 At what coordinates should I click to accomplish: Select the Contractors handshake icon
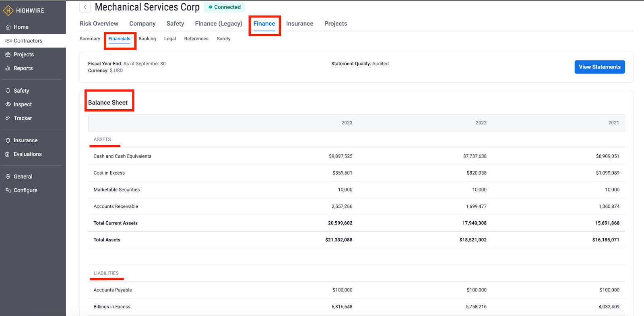[8, 41]
